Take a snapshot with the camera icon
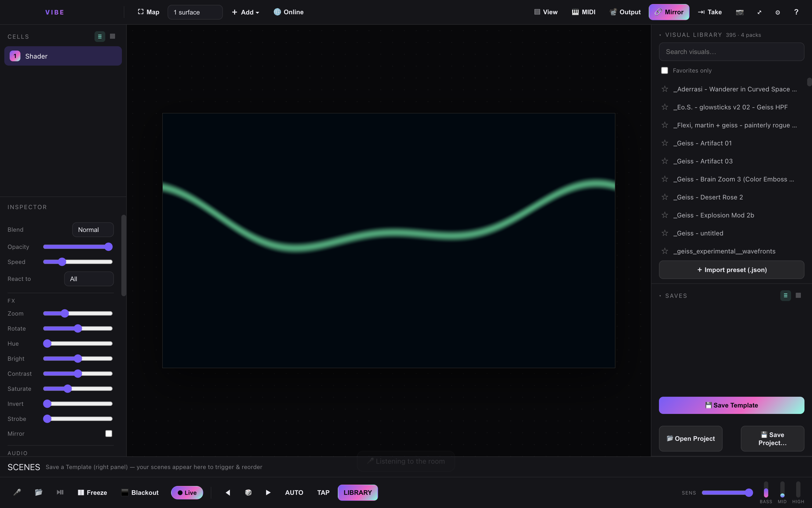Viewport: 812px width, 508px height. coord(740,12)
